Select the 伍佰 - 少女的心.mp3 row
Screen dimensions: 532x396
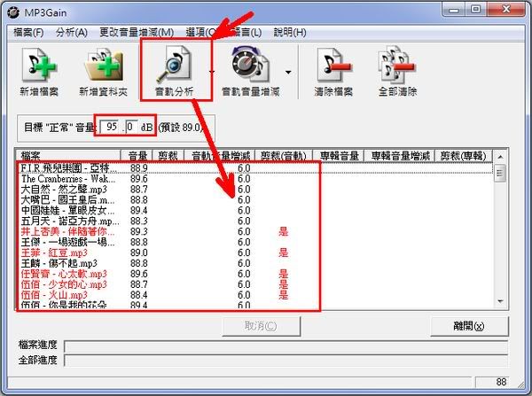pos(255,284)
